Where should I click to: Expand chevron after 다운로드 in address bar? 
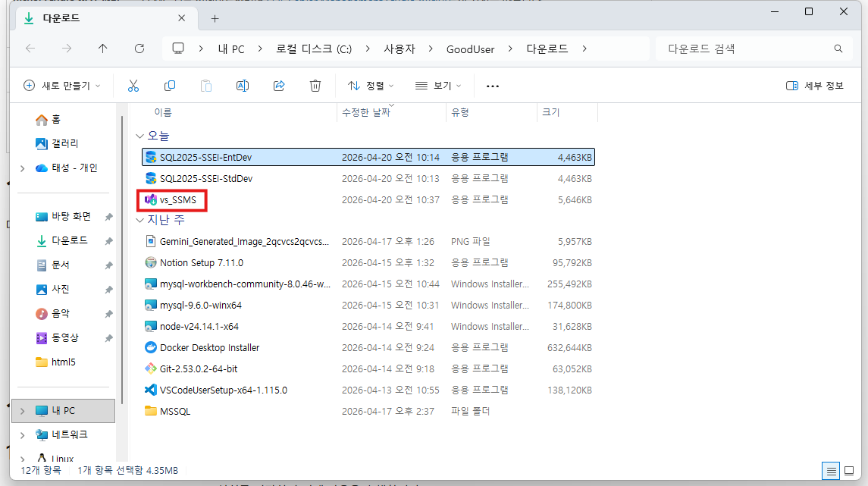tap(584, 49)
